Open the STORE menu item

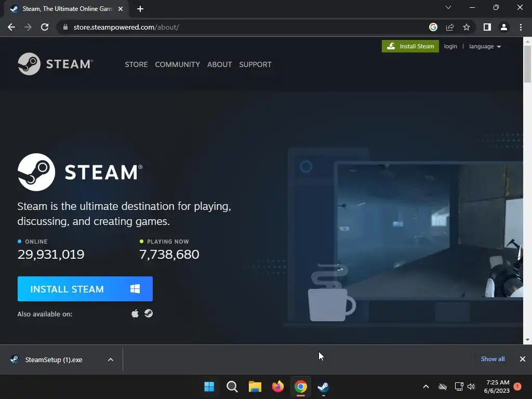136,64
